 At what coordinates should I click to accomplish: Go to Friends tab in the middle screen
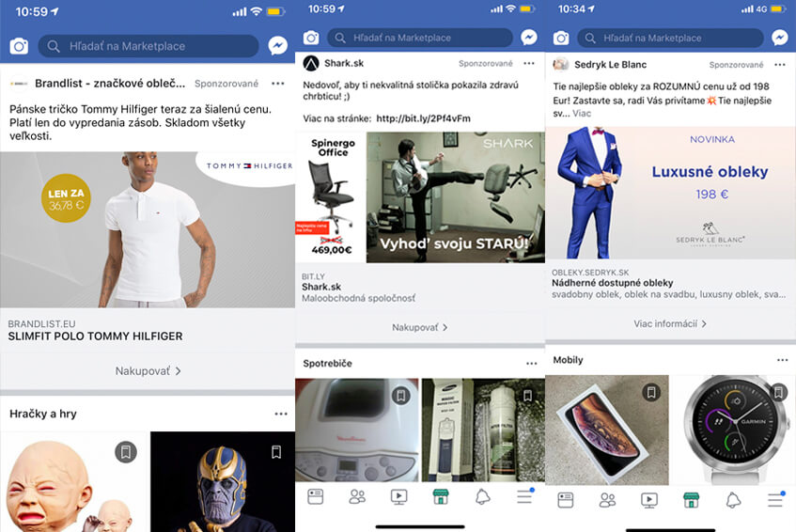pos(357,496)
